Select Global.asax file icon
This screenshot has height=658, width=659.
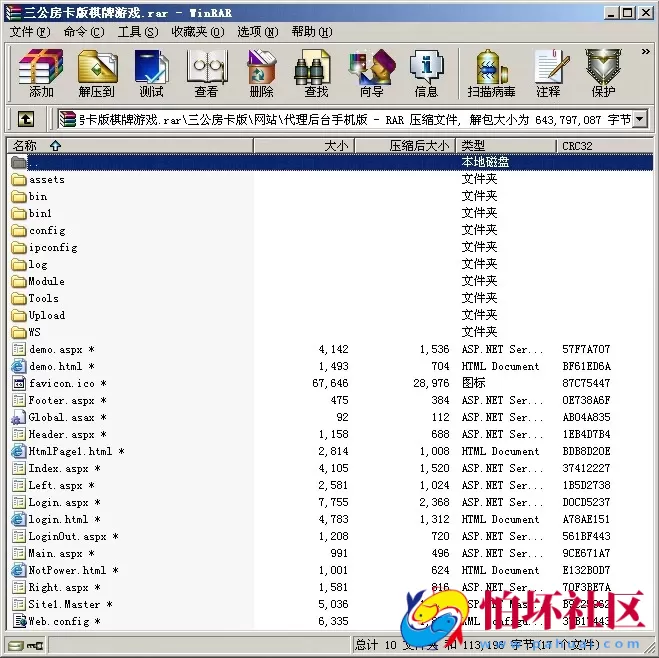[18, 418]
